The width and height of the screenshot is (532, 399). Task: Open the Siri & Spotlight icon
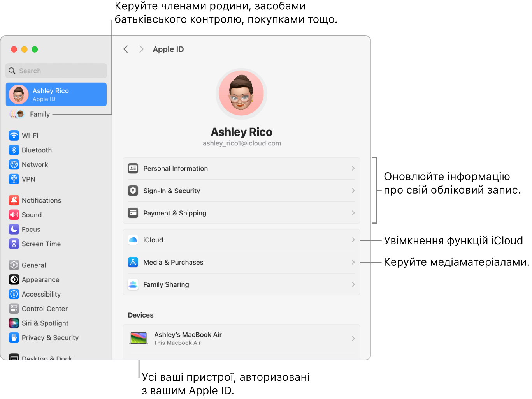pos(14,323)
